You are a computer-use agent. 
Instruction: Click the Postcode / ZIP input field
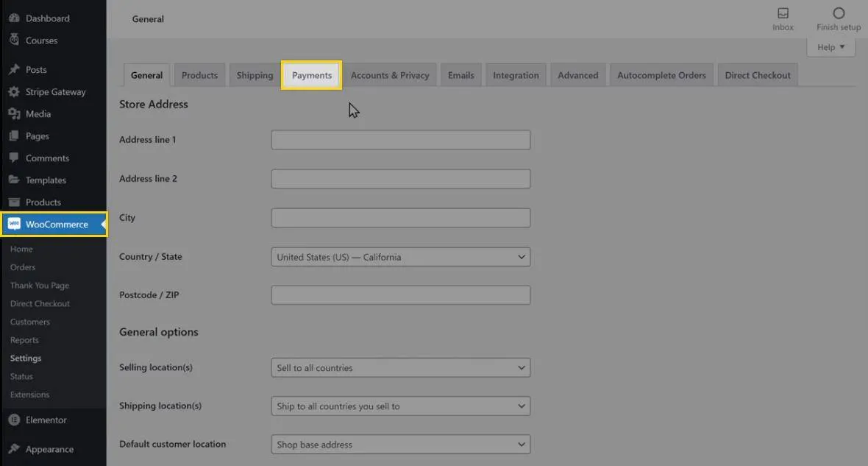(x=400, y=295)
